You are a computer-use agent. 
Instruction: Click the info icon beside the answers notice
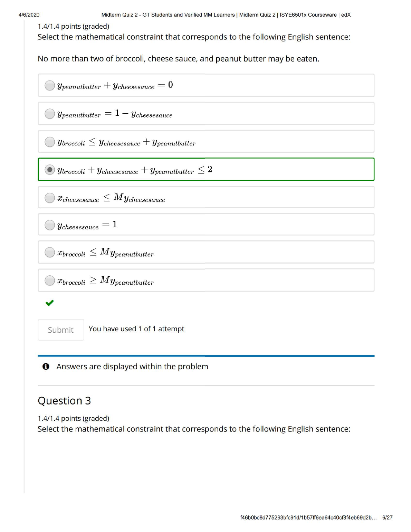[46, 367]
